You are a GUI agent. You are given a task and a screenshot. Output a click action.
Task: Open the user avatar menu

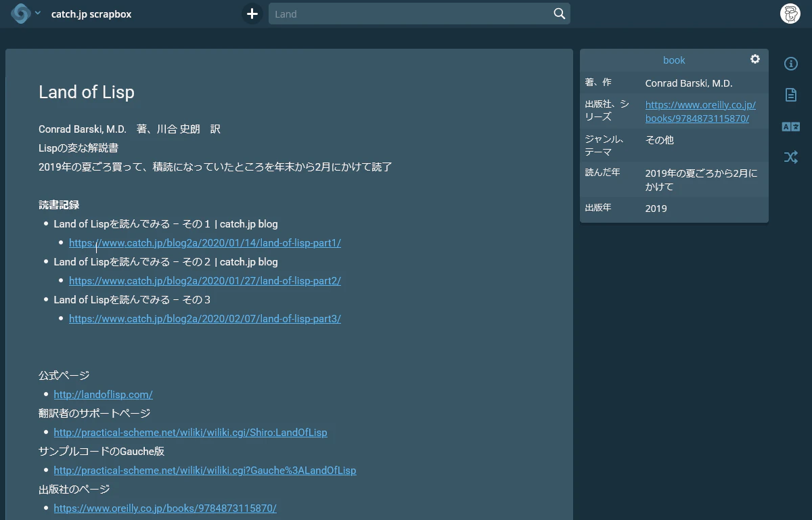click(x=790, y=14)
